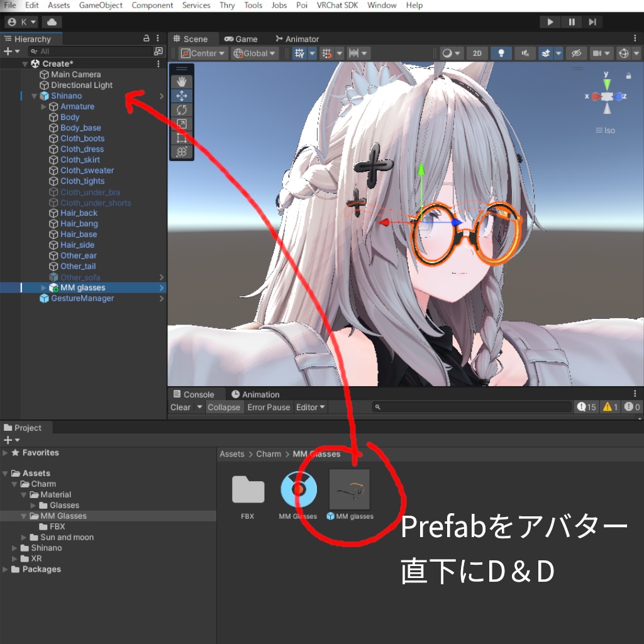644x644 pixels.
Task: Open the Center pivot dropdown
Action: coord(203,53)
